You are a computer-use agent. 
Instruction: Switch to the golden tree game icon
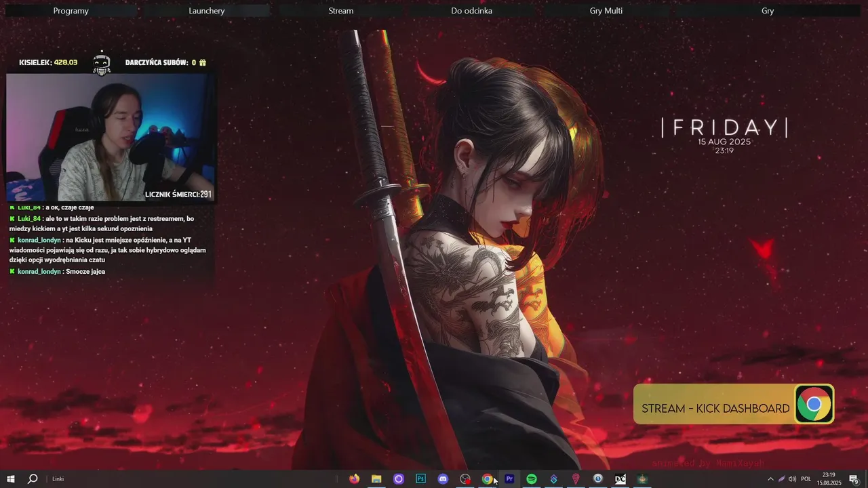tap(642, 479)
